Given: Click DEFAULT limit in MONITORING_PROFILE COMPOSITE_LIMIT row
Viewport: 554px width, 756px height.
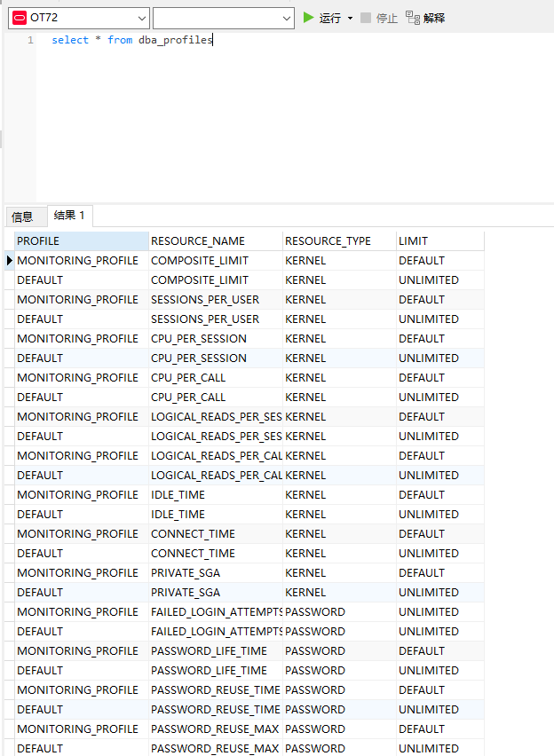Looking at the screenshot, I should [x=440, y=261].
